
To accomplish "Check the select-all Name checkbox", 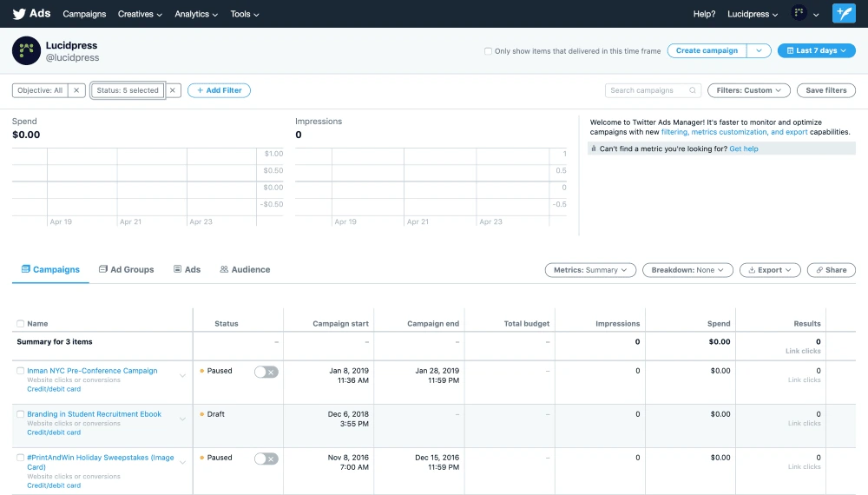I will pos(21,323).
